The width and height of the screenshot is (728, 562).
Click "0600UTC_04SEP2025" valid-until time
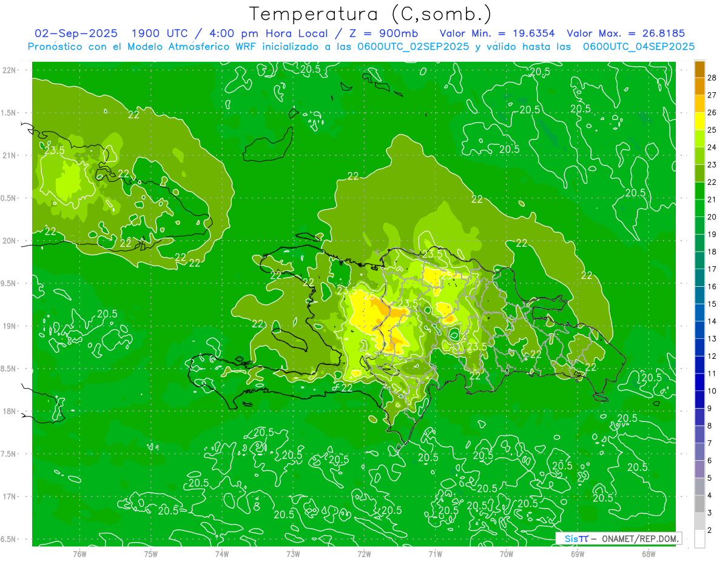tap(638, 46)
